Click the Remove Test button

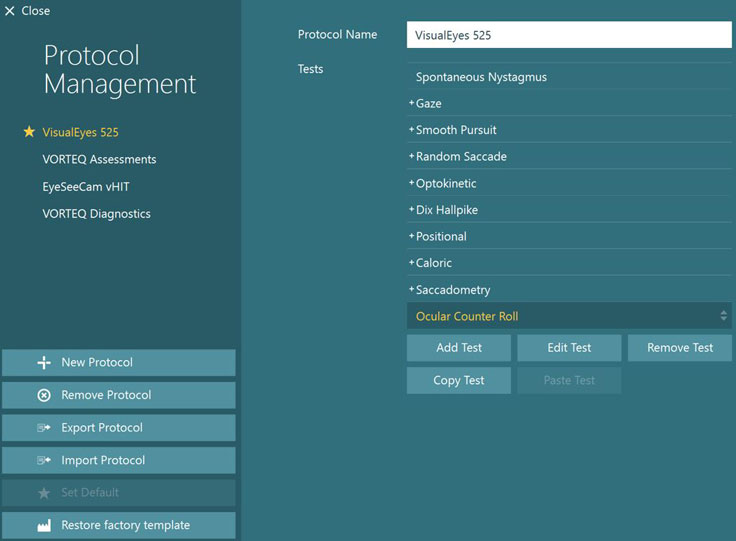pyautogui.click(x=680, y=348)
